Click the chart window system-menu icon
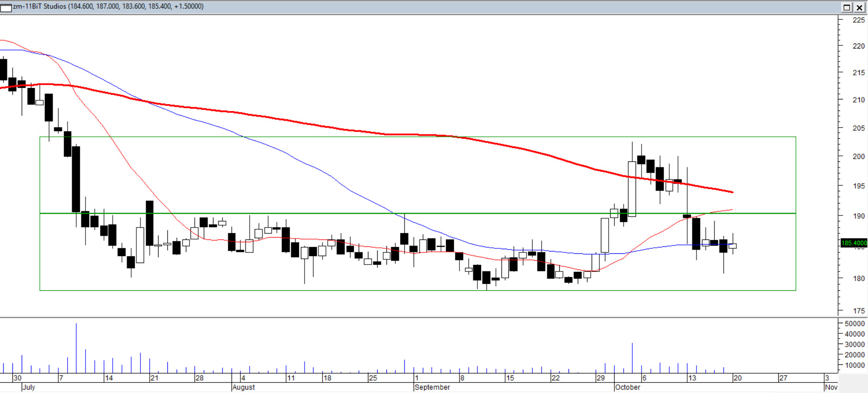This screenshot has height=393, width=868. point(6,7)
